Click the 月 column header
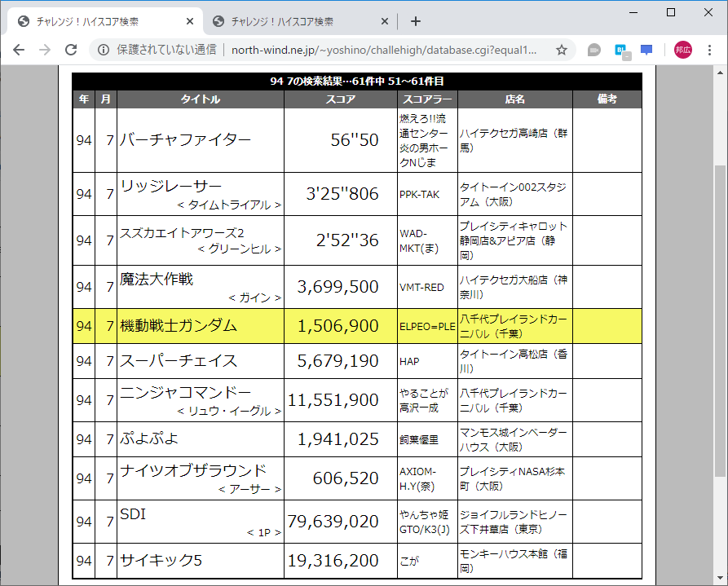This screenshot has width=728, height=586. [x=106, y=99]
